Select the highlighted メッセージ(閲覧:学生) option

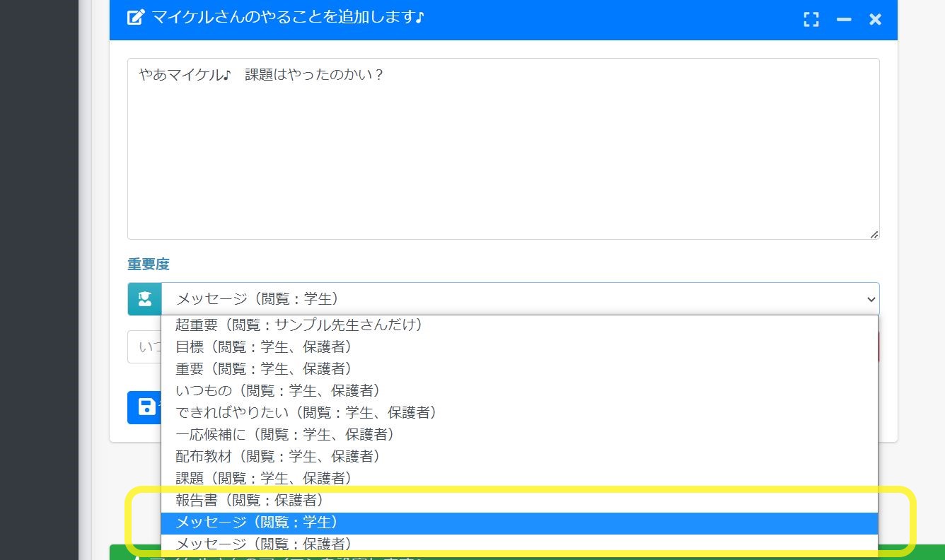click(x=256, y=523)
